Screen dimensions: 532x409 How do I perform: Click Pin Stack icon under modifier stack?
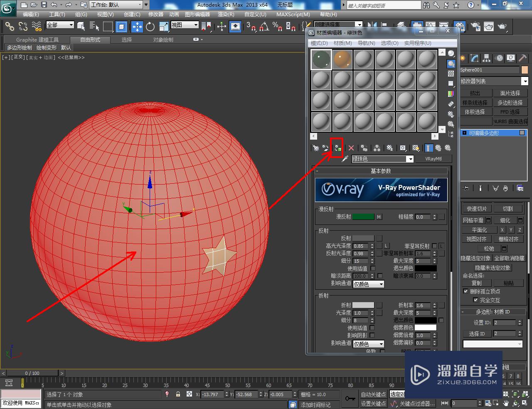[x=466, y=188]
